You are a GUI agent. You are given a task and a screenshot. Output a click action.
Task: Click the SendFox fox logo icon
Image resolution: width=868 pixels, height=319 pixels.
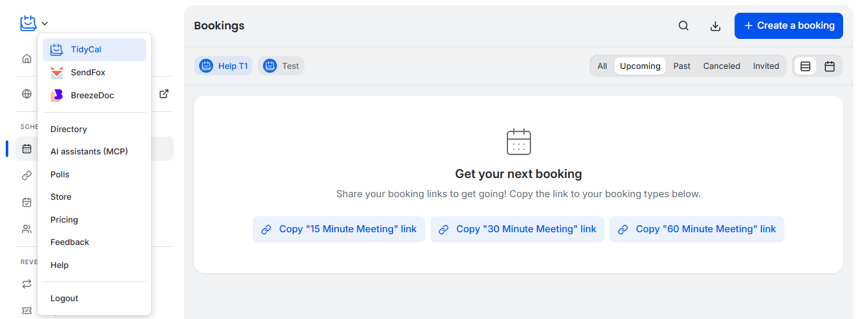[x=57, y=73]
